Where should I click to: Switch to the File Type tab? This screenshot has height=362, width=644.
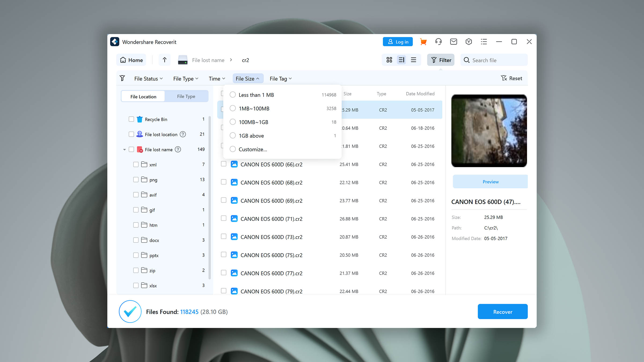click(186, 96)
